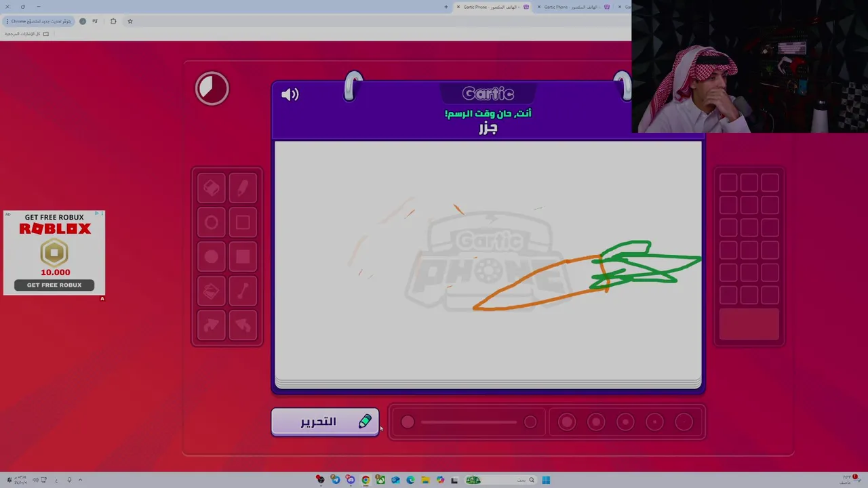Select the pencil drawing tool
Viewport: 868px width, 488px height.
click(243, 188)
